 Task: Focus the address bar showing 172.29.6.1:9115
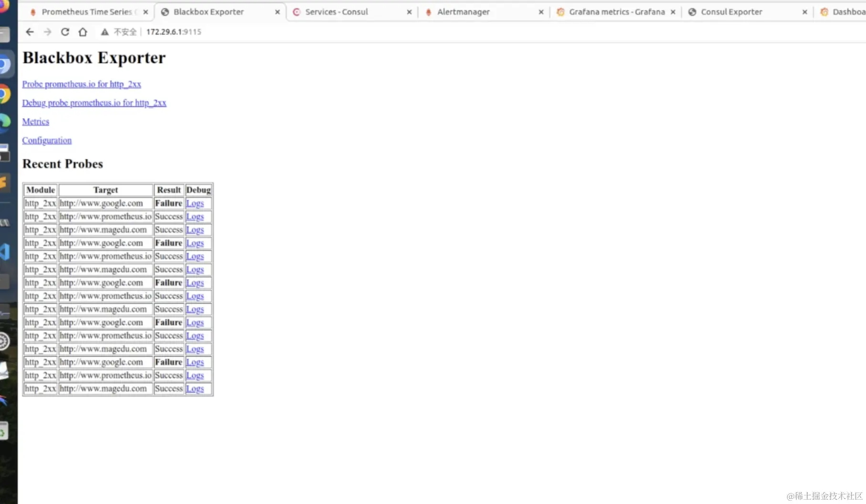[174, 32]
